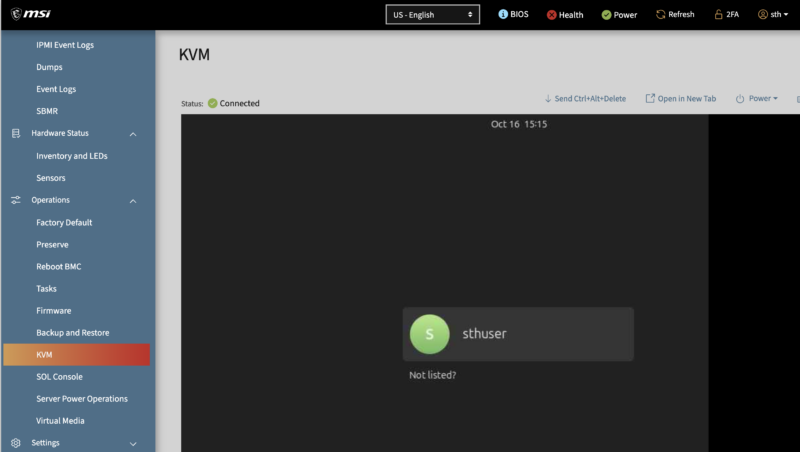Select Reboot BMC option
Viewport: 800px width, 452px height.
click(58, 266)
